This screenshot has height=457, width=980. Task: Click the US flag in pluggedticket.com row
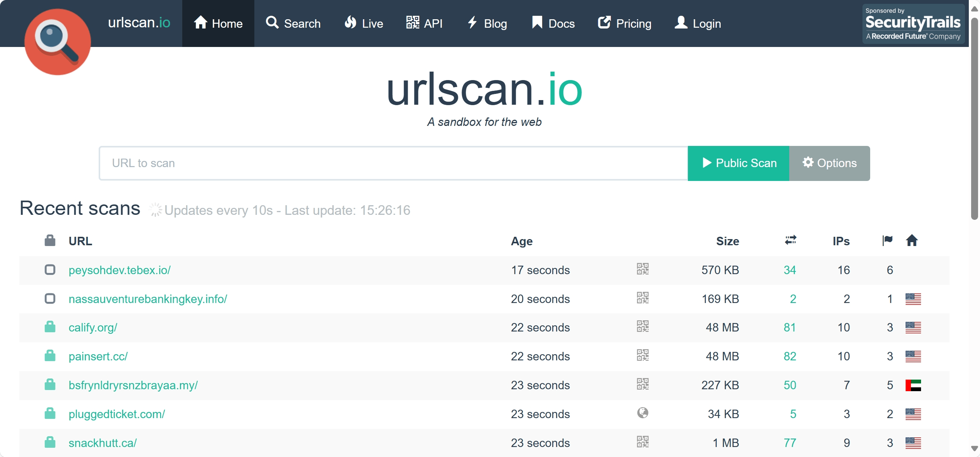(x=913, y=414)
